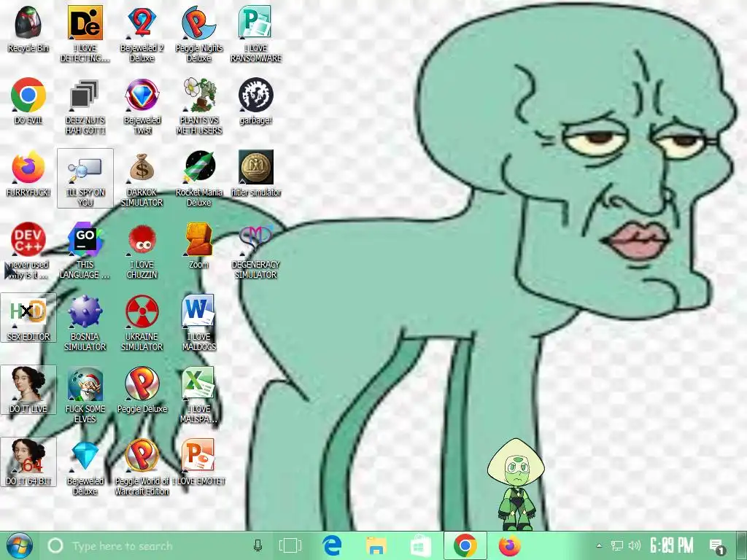
Task: Select the DO IT 64 BIT portrait icon
Action: 28,456
